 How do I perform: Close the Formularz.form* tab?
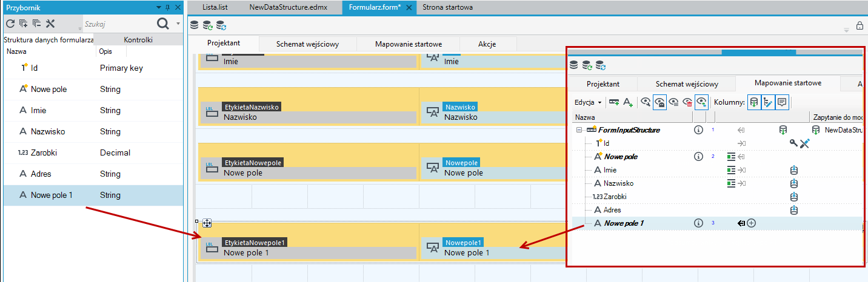tap(409, 7)
